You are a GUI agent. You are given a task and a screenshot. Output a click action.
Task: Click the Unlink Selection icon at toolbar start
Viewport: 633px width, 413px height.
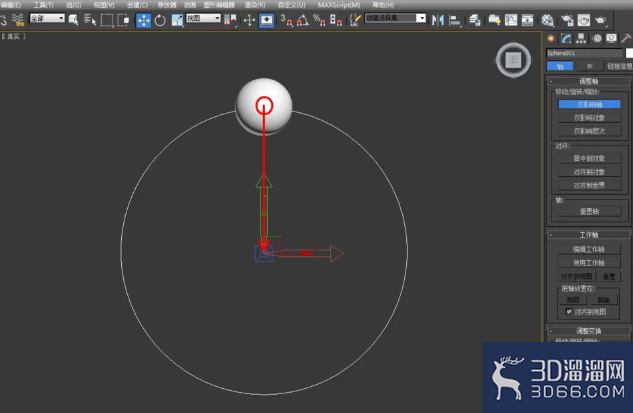coord(3,20)
